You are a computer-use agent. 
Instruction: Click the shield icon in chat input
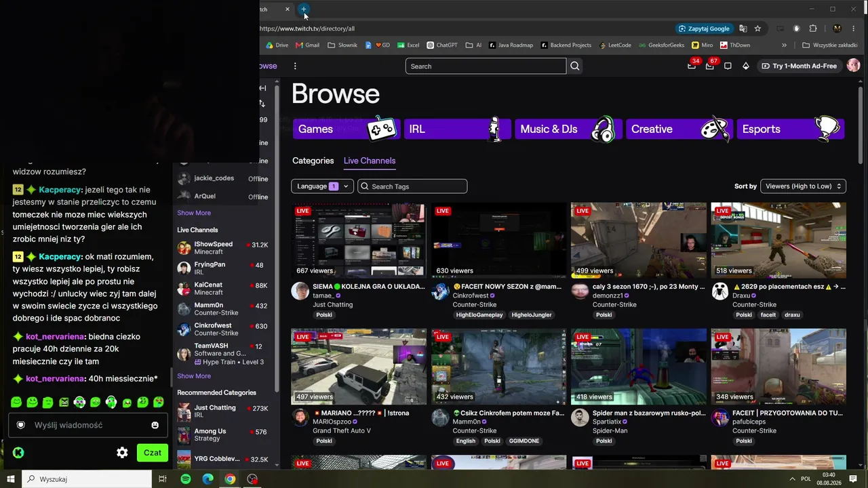[21, 425]
